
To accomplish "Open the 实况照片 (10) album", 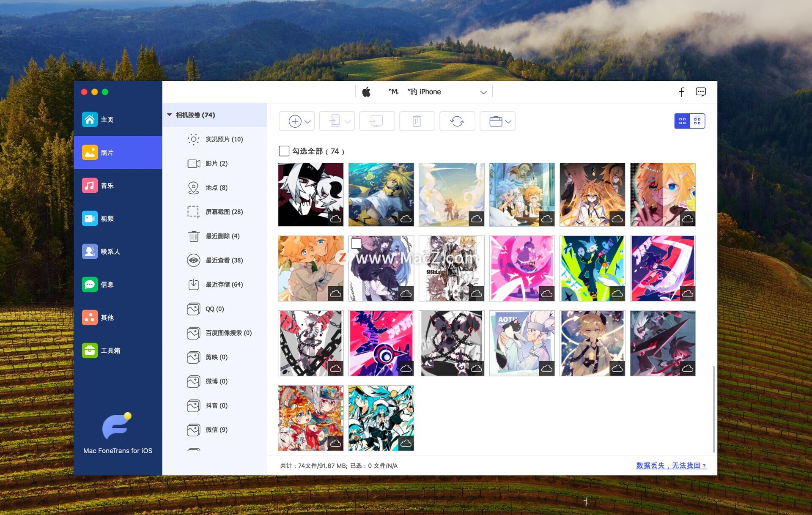I will [215, 139].
